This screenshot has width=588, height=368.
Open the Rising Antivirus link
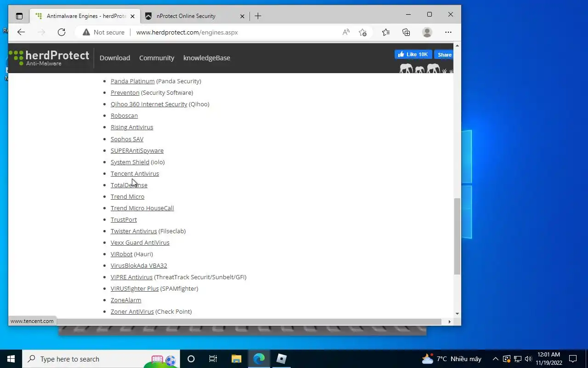coord(132,127)
